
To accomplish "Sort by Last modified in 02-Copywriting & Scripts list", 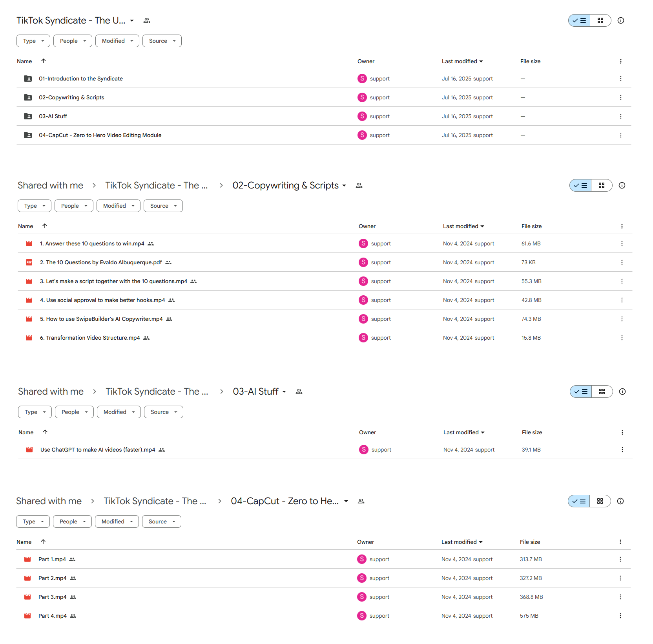I will click(x=463, y=226).
